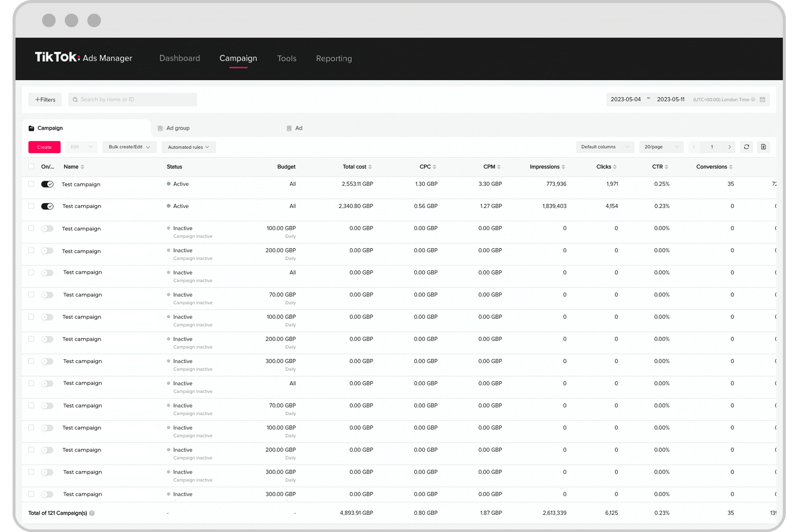Toggle the first active campaign on/off
The height and width of the screenshot is (532, 798).
click(47, 184)
